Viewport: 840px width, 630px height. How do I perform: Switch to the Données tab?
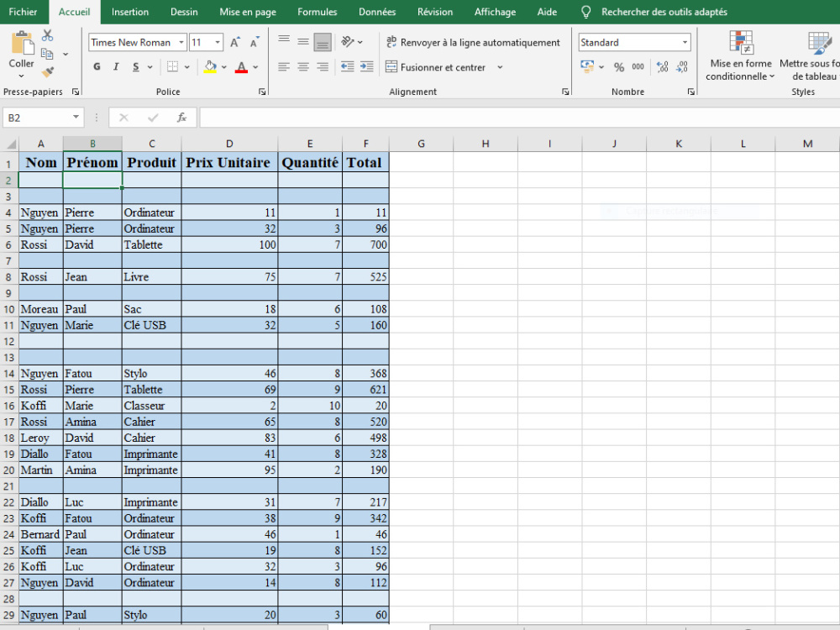[x=377, y=12]
